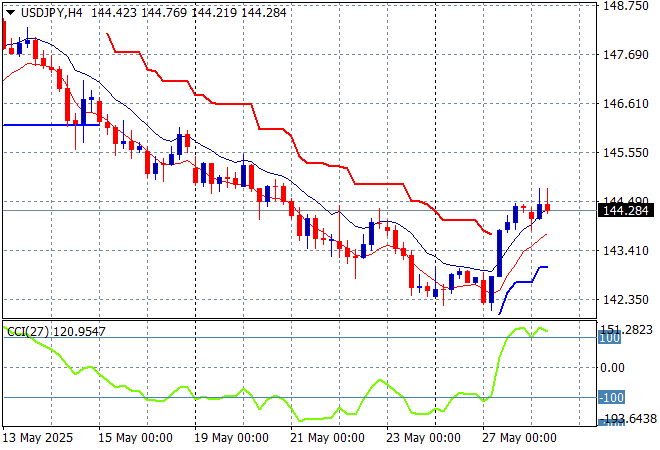660x450 pixels.
Task: Click the 151.2823 CCI scale maximum label
Action: click(628, 329)
